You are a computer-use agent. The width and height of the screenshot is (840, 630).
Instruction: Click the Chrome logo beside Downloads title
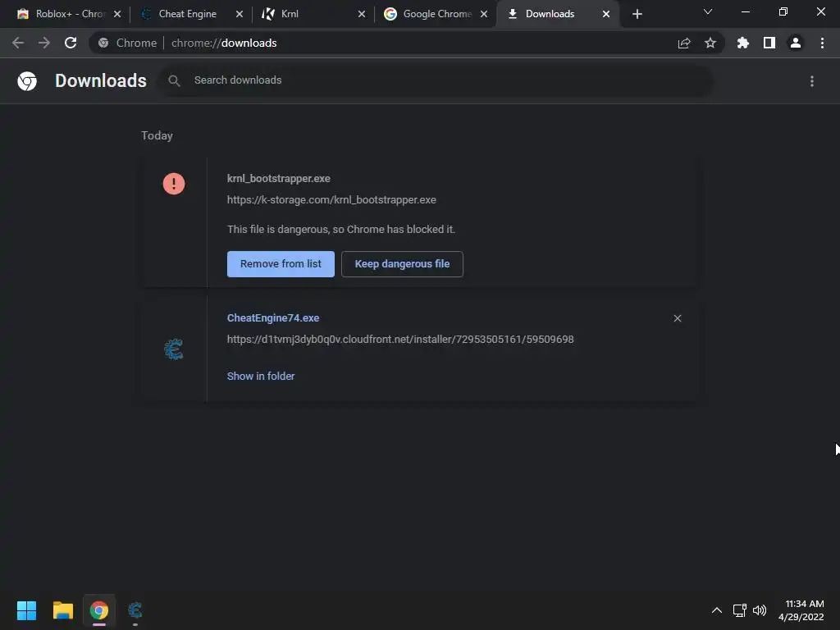click(27, 81)
